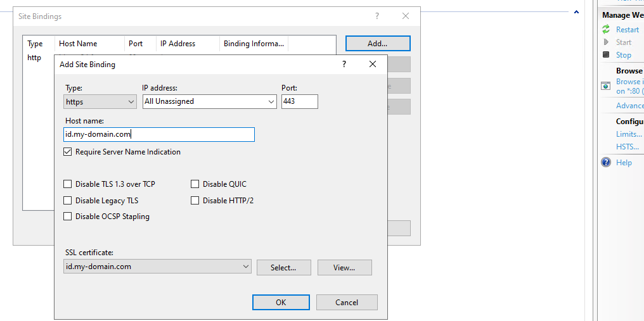Click the Select... certificate button
Image resolution: width=644 pixels, height=321 pixels.
283,268
